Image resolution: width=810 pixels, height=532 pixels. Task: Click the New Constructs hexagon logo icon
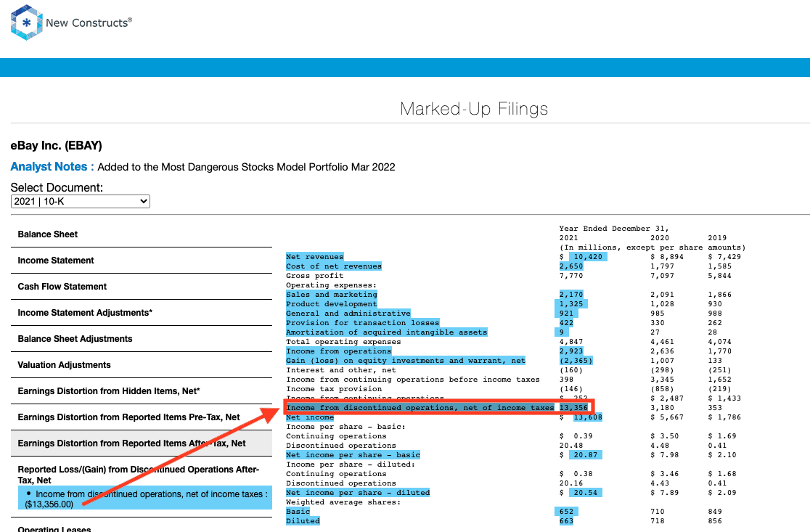[26, 22]
